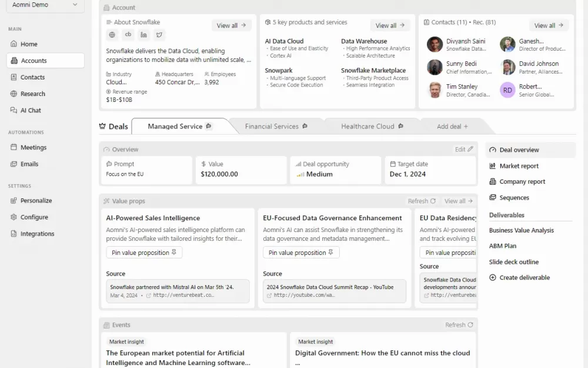
Task: Open Integrations settings
Action: pyautogui.click(x=45, y=234)
